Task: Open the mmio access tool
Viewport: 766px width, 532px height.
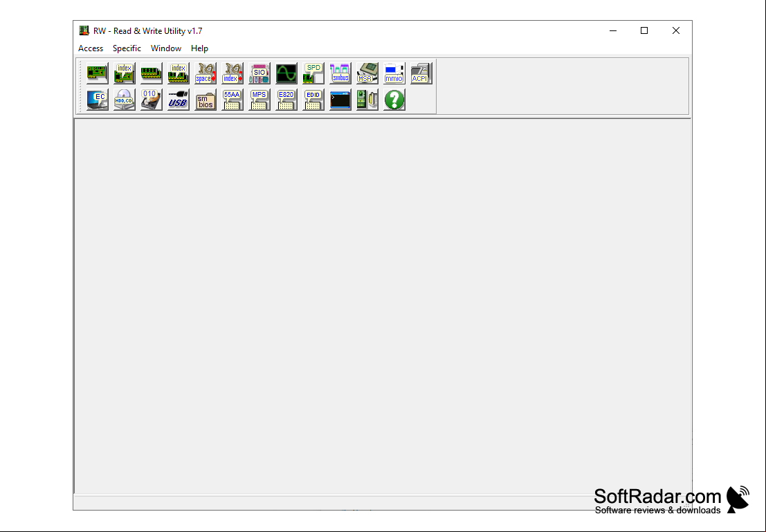Action: (x=394, y=73)
